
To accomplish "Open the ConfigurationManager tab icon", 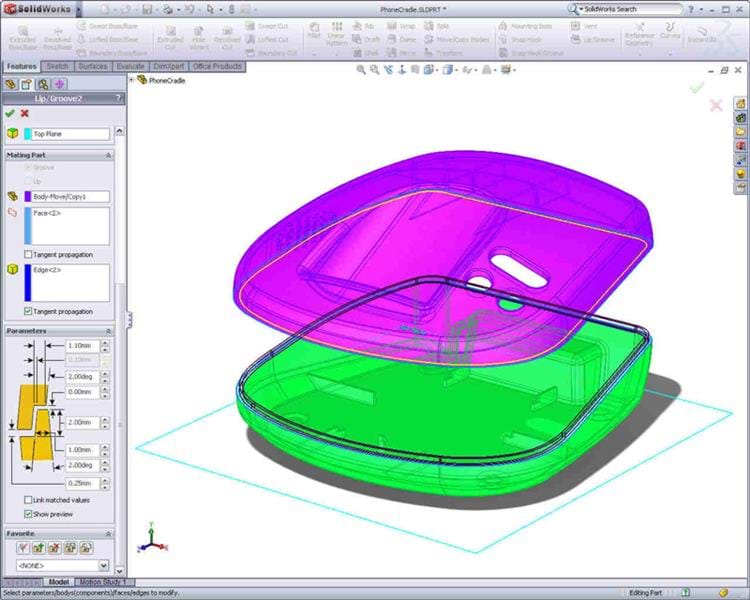I will tap(43, 84).
